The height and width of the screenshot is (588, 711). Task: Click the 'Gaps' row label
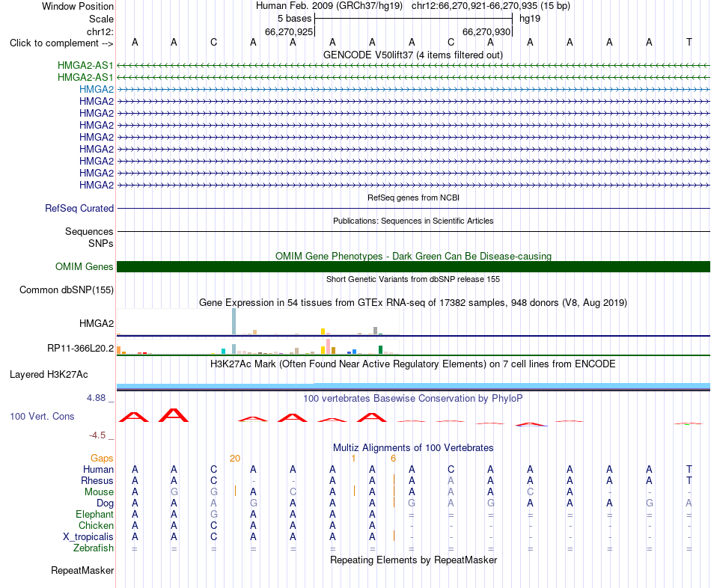point(102,459)
